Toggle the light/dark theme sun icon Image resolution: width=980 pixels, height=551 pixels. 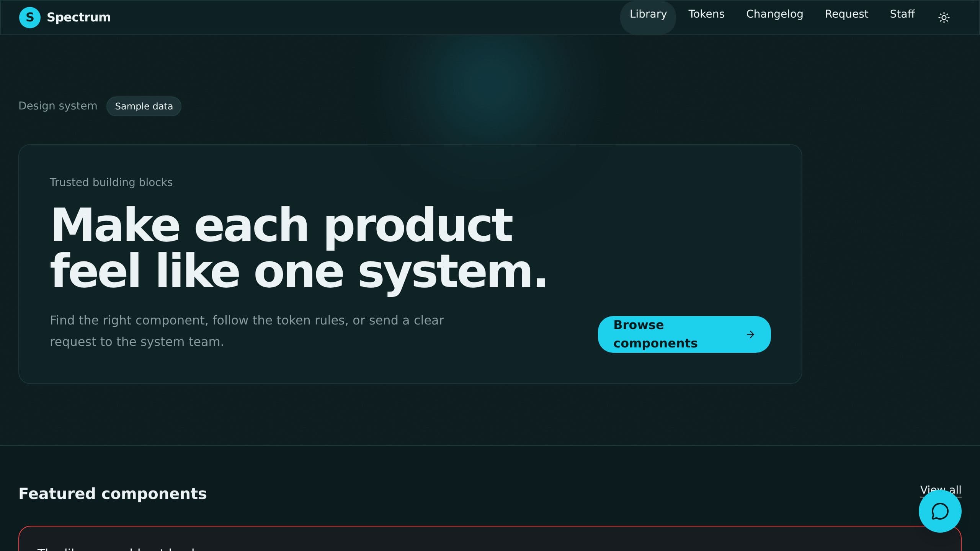(x=944, y=18)
